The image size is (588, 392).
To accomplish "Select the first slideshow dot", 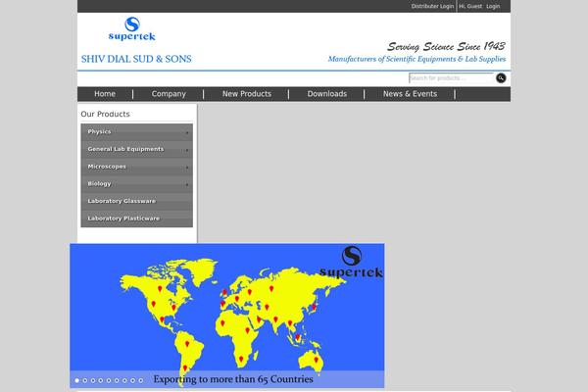I will click(x=76, y=380).
